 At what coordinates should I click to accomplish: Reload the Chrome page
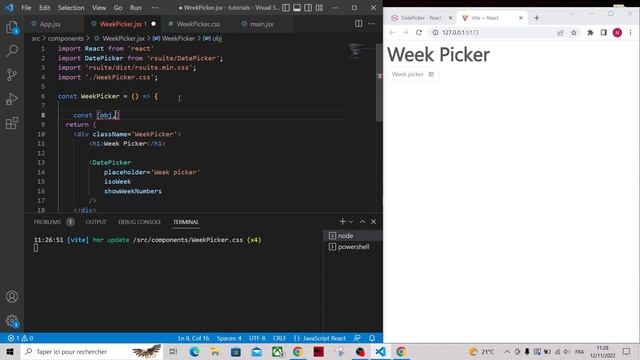[x=419, y=32]
